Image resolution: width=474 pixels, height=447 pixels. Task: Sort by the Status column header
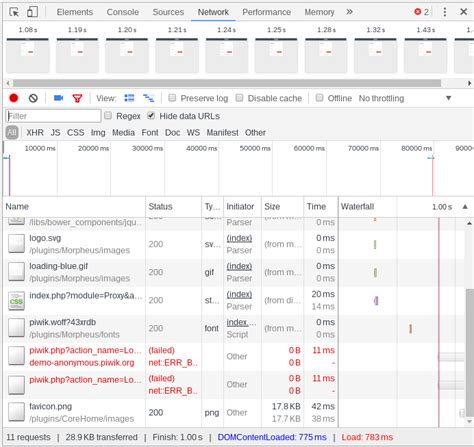click(x=174, y=207)
